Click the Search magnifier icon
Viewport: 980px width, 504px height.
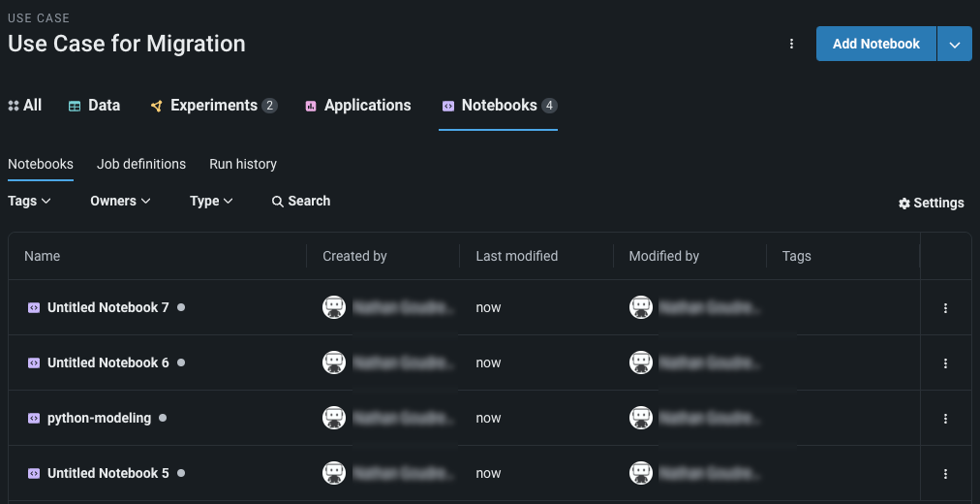pos(278,202)
